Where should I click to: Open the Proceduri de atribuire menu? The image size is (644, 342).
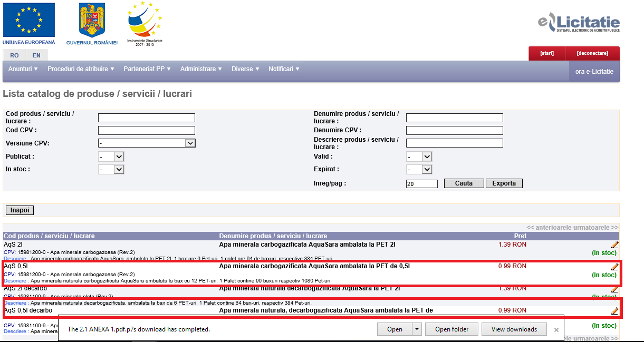(x=80, y=69)
